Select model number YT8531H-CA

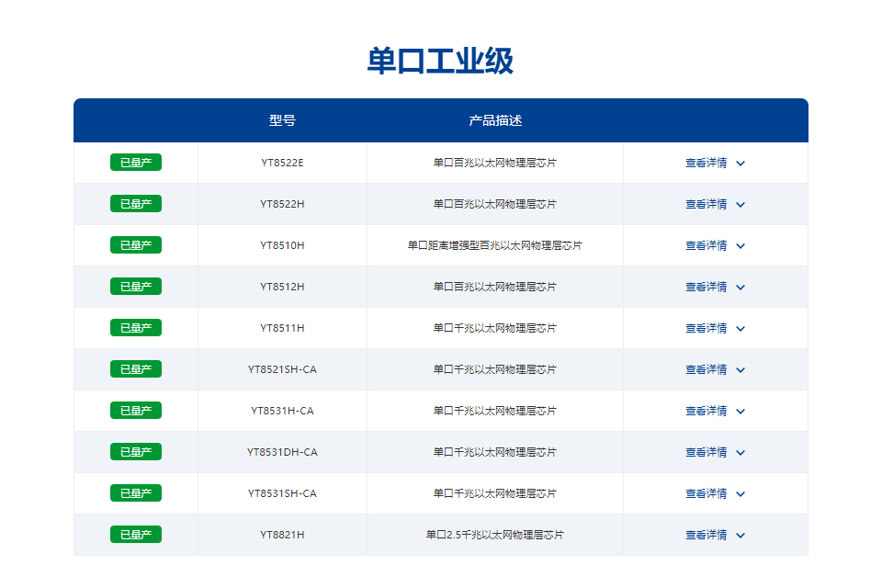pos(282,411)
